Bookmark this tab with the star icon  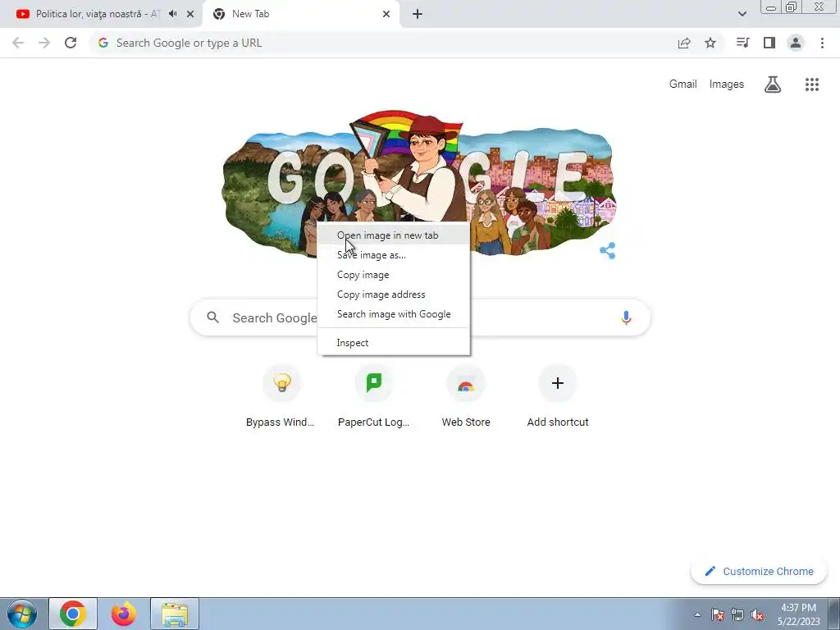710,43
